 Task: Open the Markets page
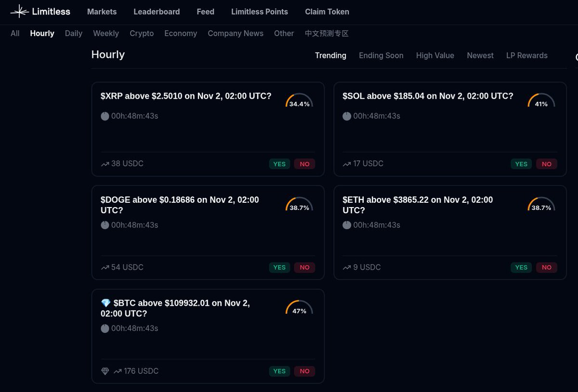(x=102, y=12)
